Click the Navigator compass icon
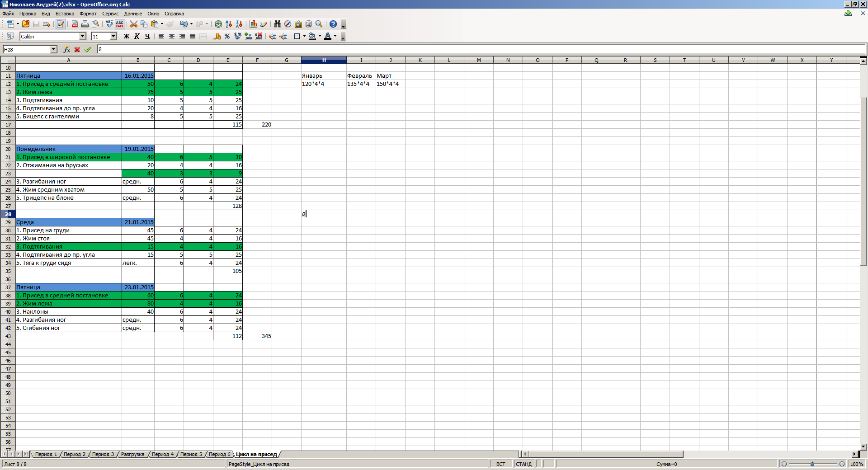The width and height of the screenshot is (868, 470). click(288, 24)
